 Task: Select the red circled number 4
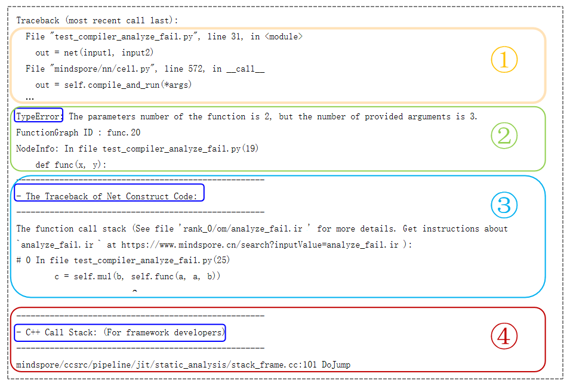[x=504, y=336]
